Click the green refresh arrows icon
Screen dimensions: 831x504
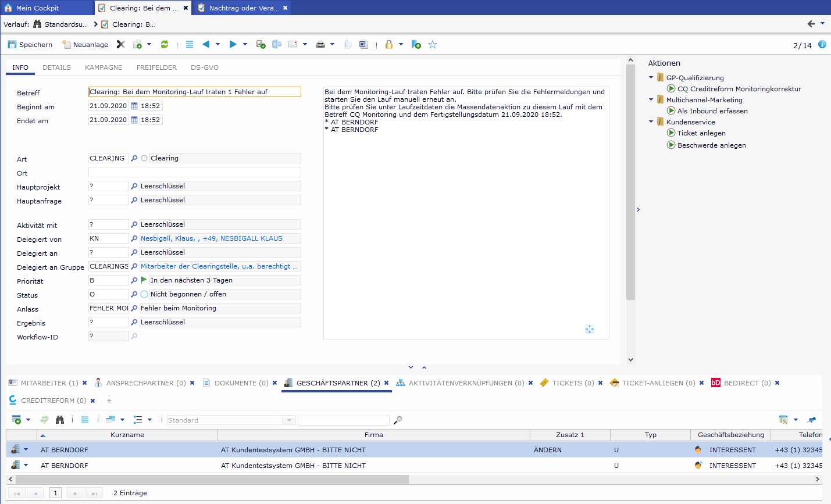165,45
